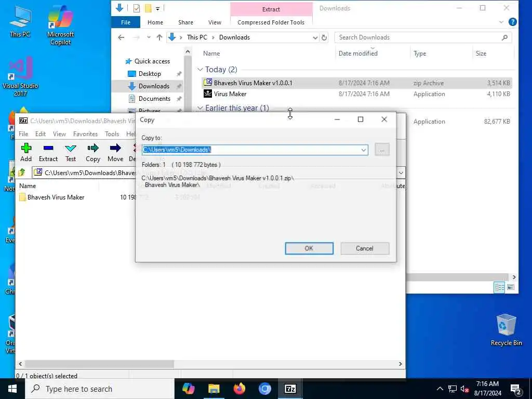The width and height of the screenshot is (532, 399).
Task: Open Quick Access toolbar customize dropdown
Action: pos(158,8)
